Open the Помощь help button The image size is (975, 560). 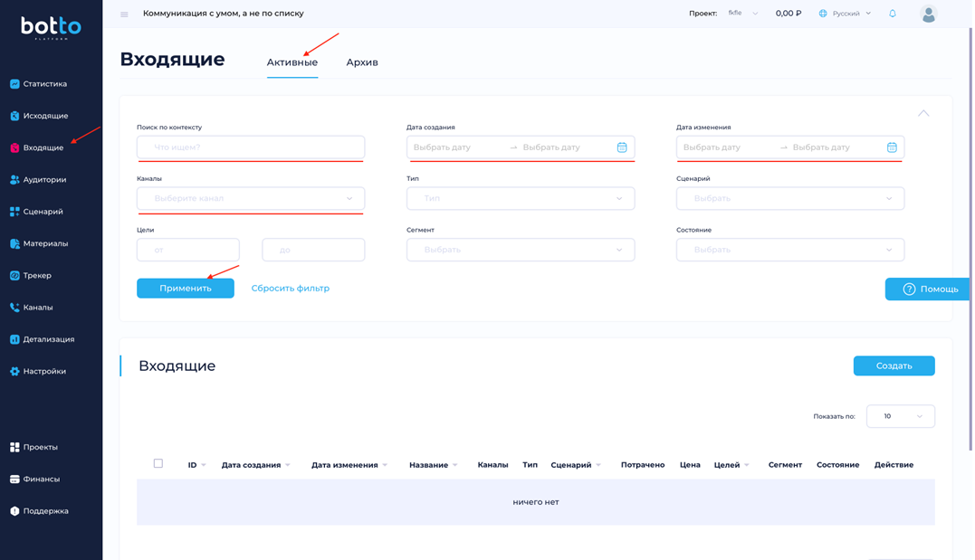pos(927,289)
